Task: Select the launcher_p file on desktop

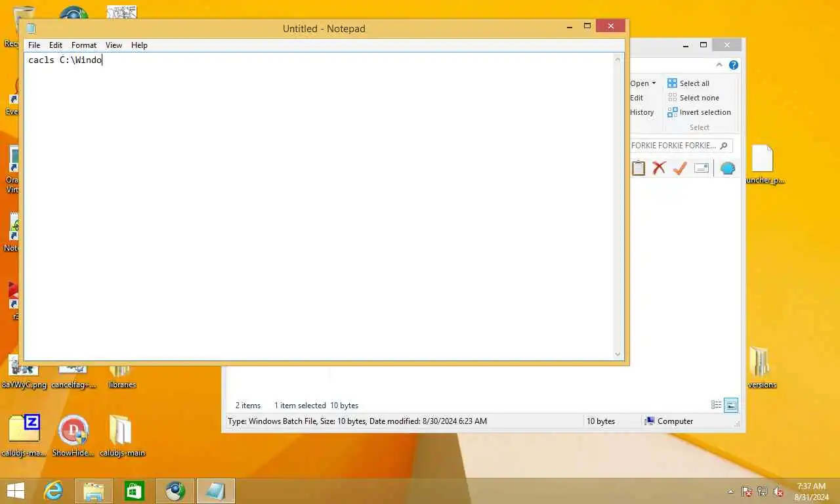Action: pyautogui.click(x=763, y=165)
